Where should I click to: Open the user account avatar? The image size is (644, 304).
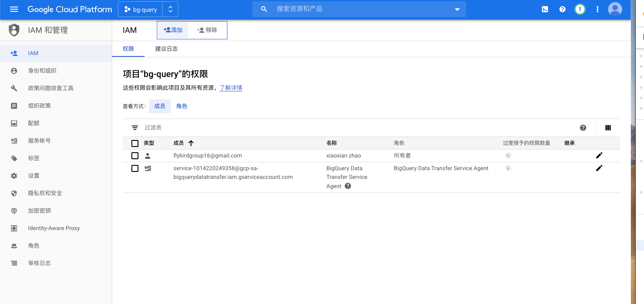click(x=615, y=9)
